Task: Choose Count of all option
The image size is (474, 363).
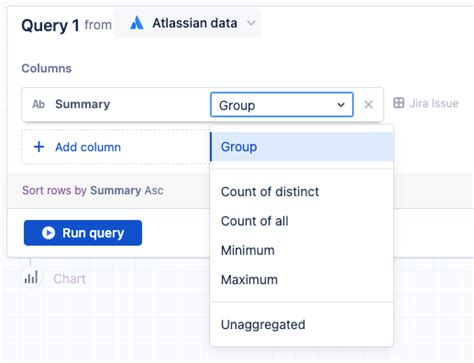Action: 302,221
